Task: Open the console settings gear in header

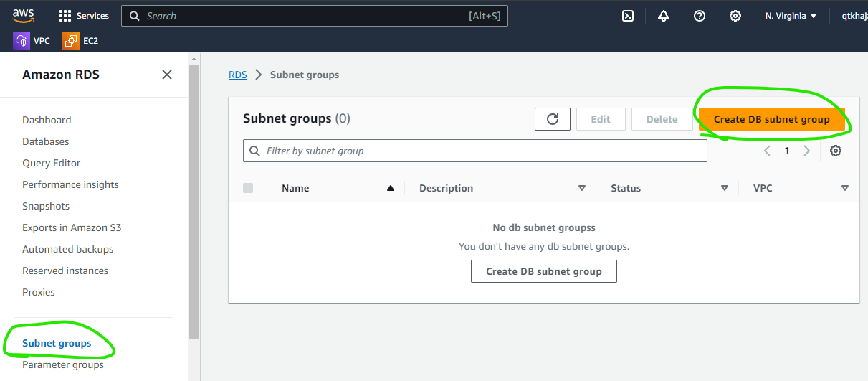Action: (735, 16)
